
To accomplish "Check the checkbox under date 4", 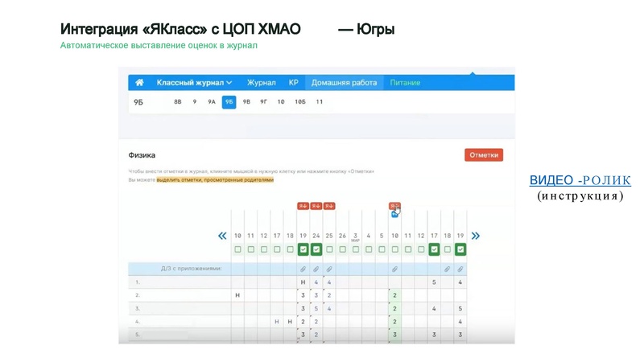I will pos(369,249).
